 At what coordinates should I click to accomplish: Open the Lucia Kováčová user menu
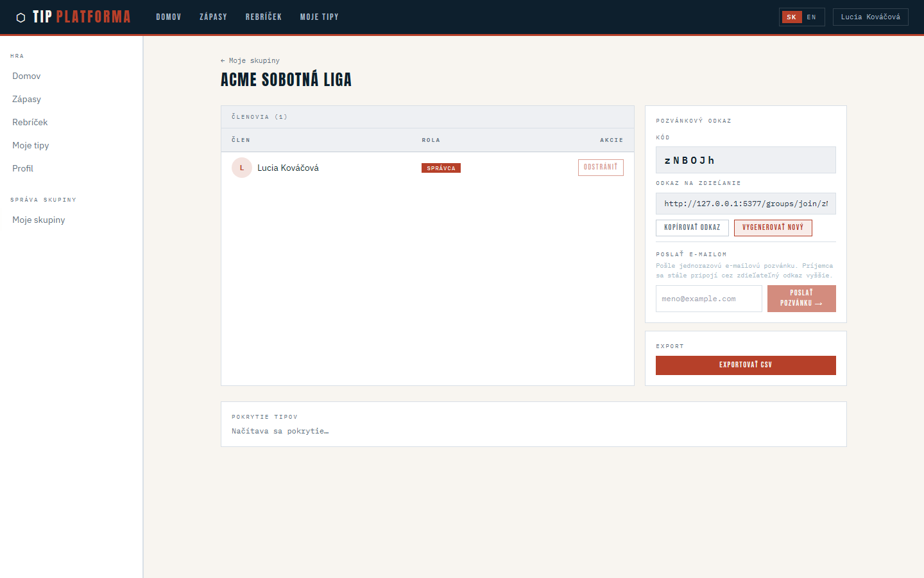(x=870, y=17)
